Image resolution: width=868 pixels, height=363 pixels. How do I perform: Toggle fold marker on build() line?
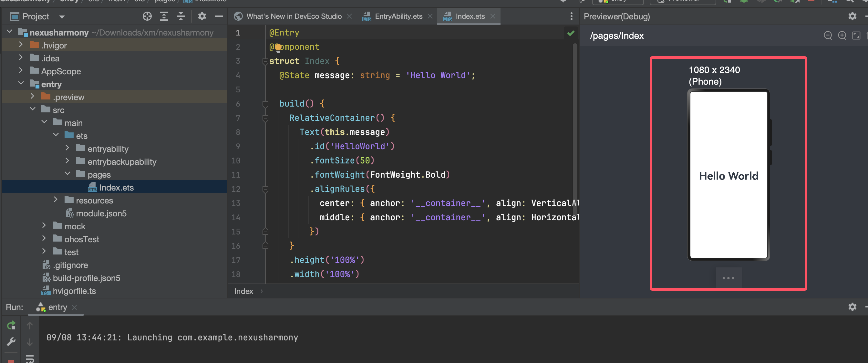click(265, 104)
